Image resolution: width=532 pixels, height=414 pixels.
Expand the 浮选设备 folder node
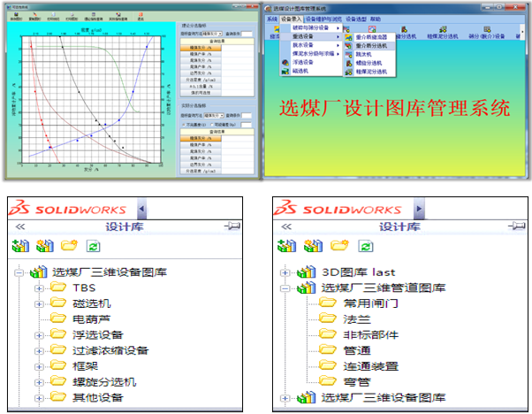pos(37,335)
